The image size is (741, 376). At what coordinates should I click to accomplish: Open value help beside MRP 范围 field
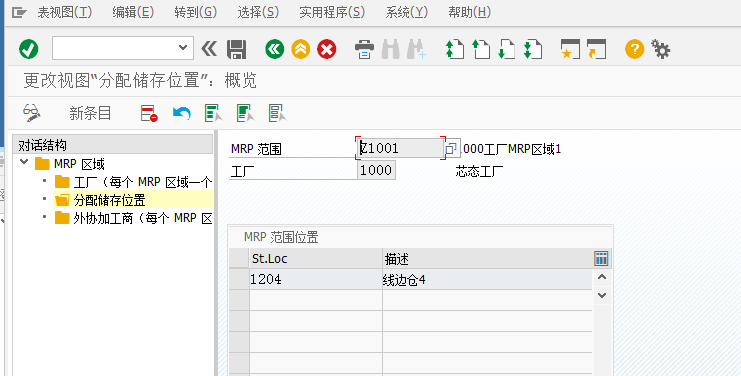pos(451,148)
